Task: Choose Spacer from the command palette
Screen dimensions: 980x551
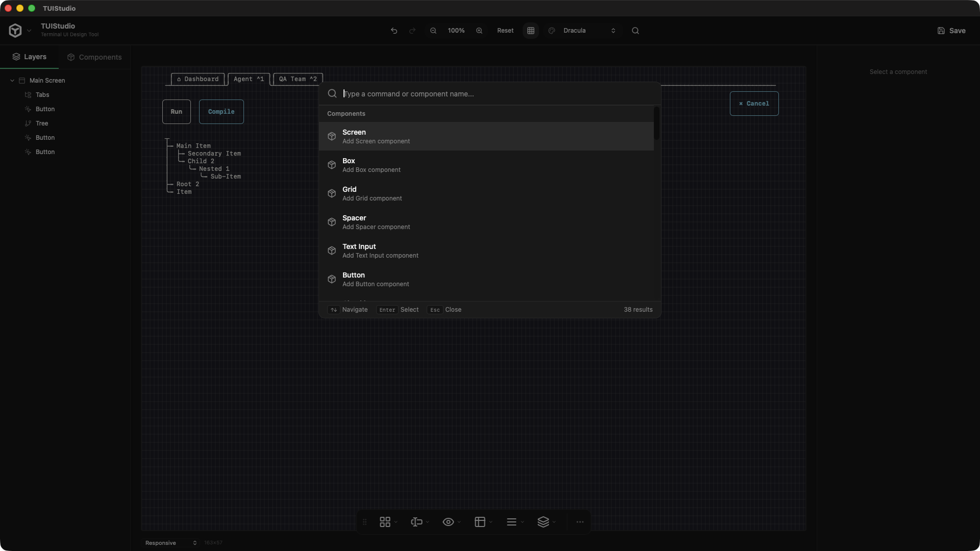Action: [x=488, y=222]
